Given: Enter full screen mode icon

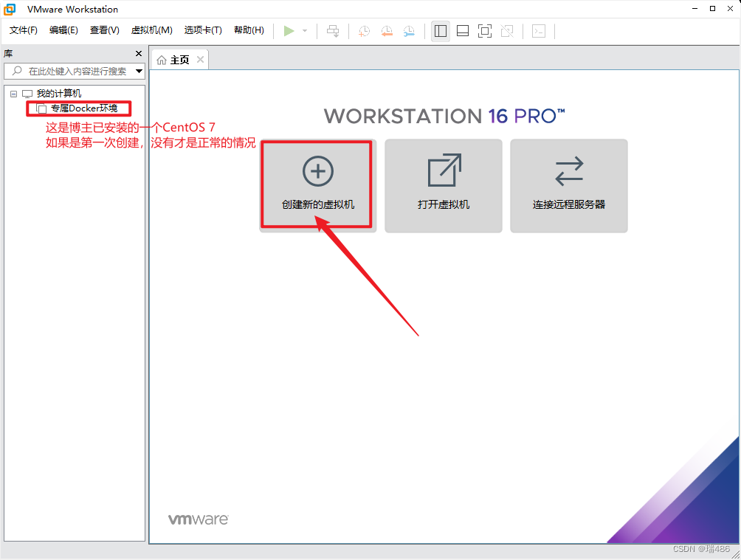Looking at the screenshot, I should pyautogui.click(x=485, y=31).
